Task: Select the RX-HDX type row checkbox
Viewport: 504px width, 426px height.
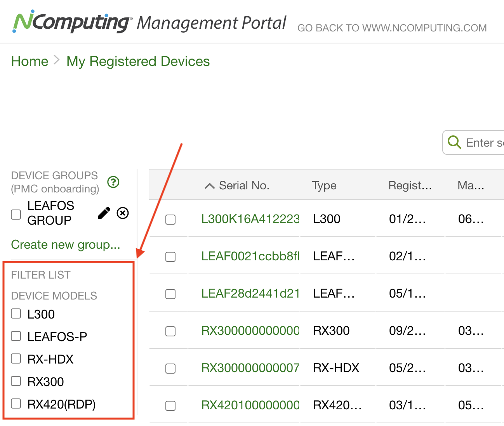Action: tap(170, 369)
